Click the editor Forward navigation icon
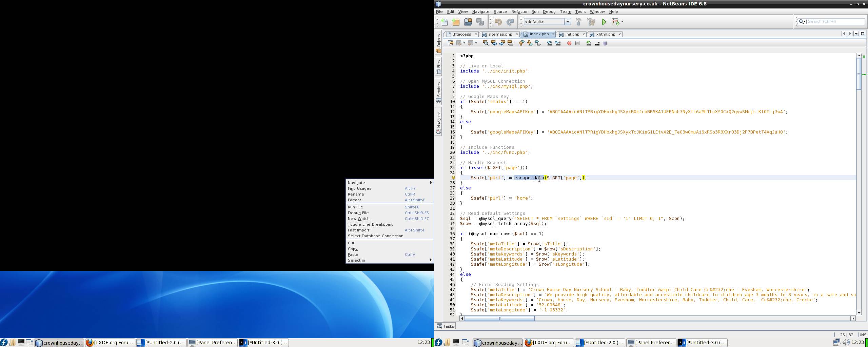 tap(470, 43)
